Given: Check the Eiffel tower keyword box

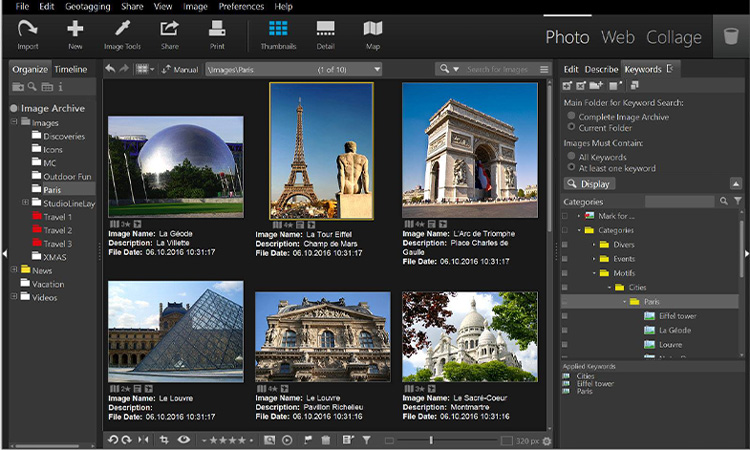Looking at the screenshot, I should click(565, 316).
